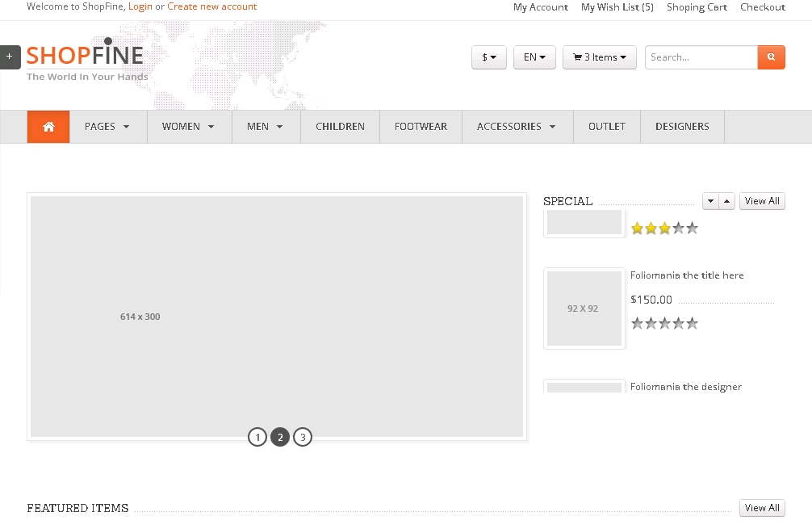The height and width of the screenshot is (529, 812).
Task: Open the EN language dropdown
Action: (534, 57)
